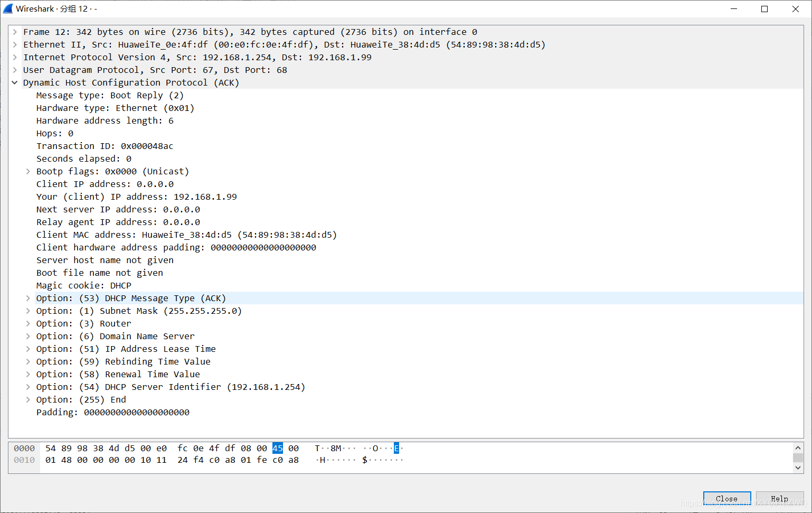Expand Option 53 DHCP Message Type
812x513 pixels.
click(x=28, y=298)
